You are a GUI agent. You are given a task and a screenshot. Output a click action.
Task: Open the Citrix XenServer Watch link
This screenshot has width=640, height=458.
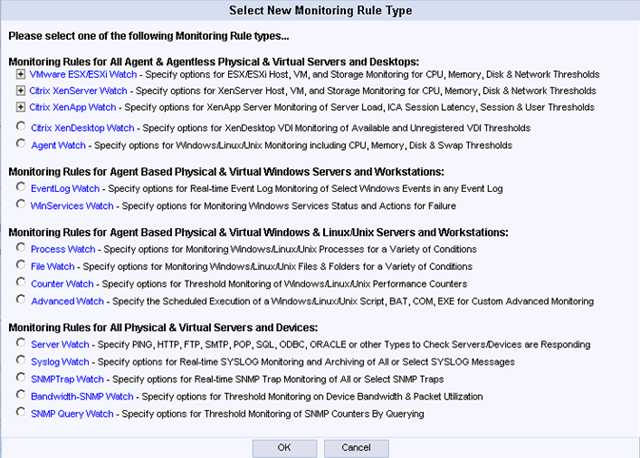(x=78, y=91)
